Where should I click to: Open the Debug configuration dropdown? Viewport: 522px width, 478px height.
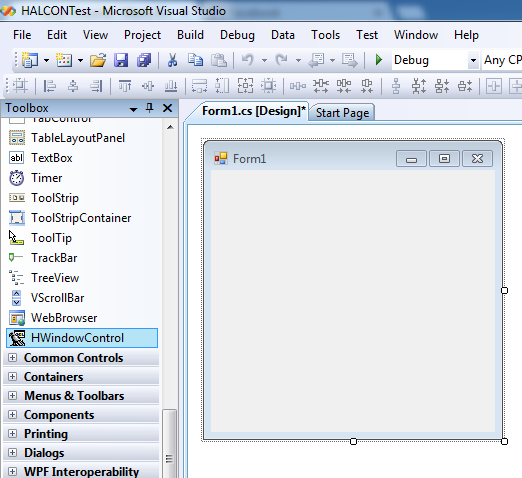(x=473, y=61)
